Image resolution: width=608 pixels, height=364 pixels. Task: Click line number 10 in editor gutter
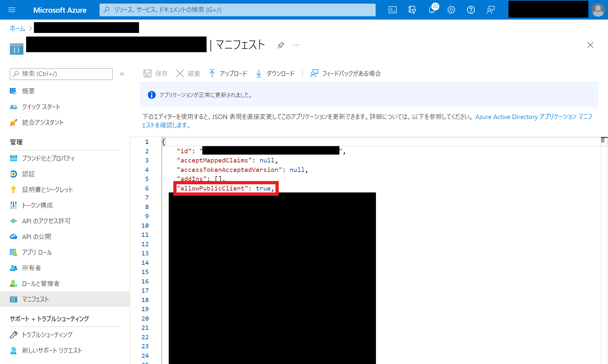(x=145, y=225)
